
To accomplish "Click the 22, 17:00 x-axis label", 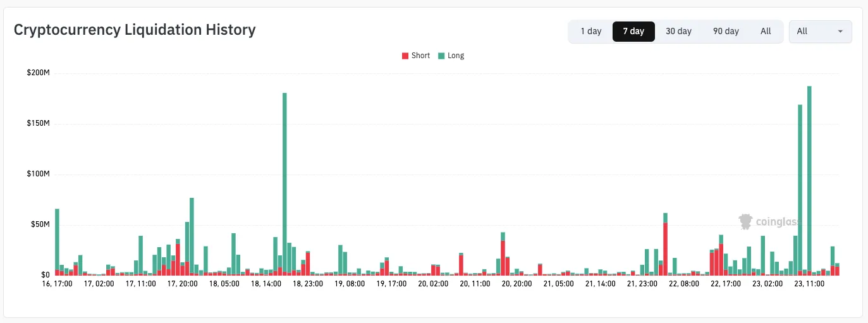I will [x=726, y=284].
